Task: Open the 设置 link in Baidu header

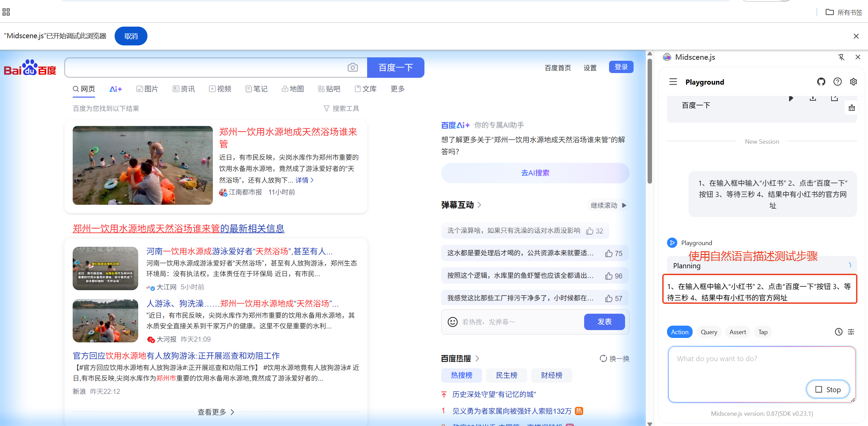Action: point(590,68)
